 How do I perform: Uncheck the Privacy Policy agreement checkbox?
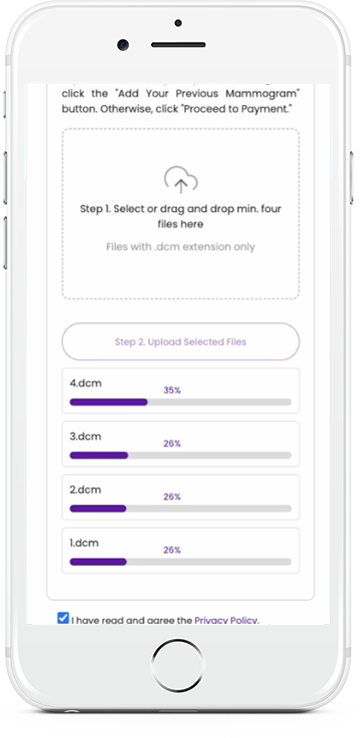pyautogui.click(x=63, y=618)
